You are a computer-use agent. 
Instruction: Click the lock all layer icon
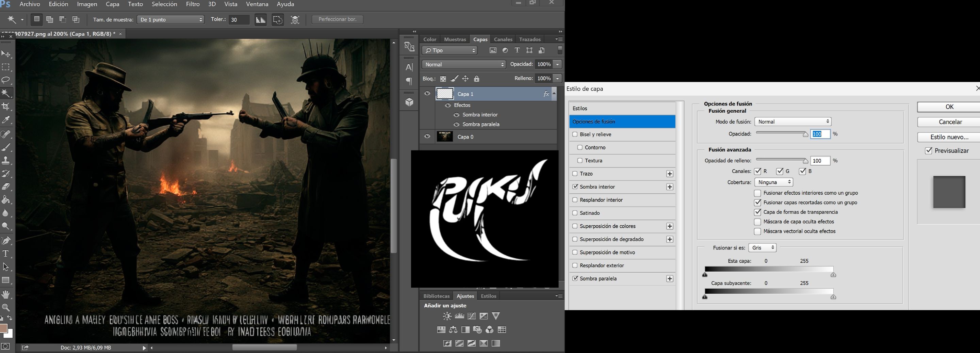476,79
